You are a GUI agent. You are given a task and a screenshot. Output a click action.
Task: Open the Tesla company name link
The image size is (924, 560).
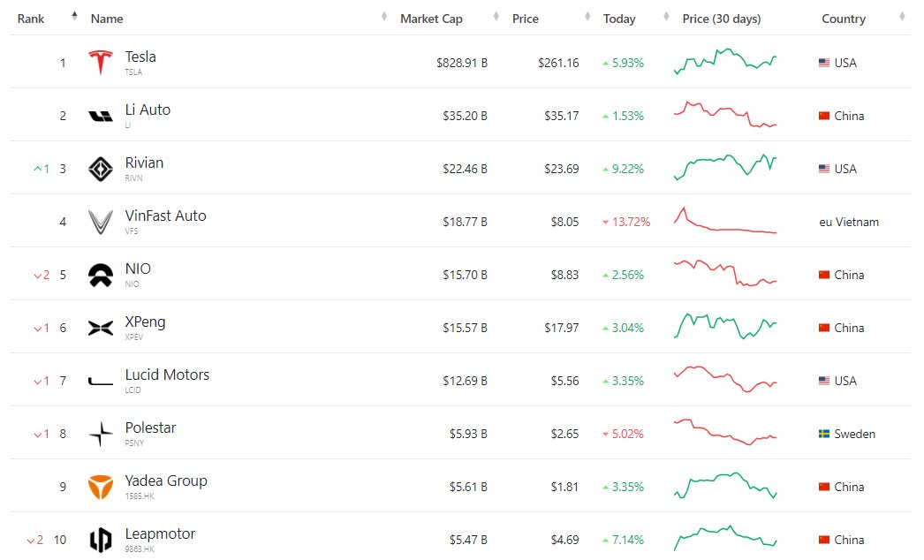[x=140, y=57]
